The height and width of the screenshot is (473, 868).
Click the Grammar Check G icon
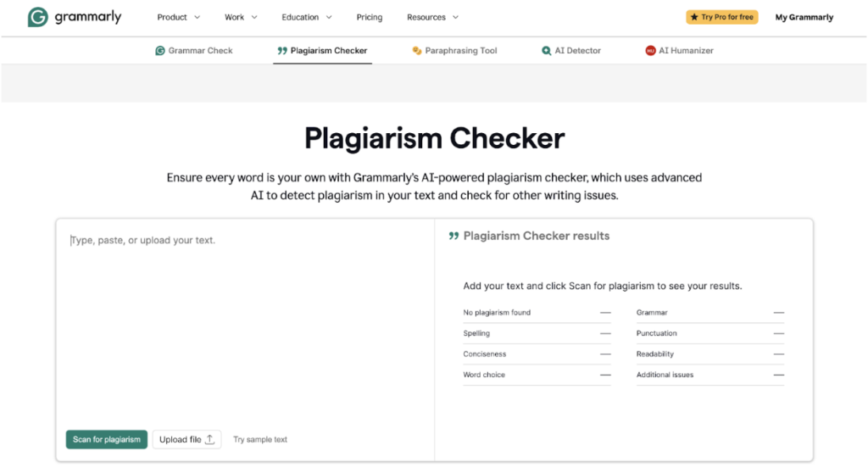160,50
